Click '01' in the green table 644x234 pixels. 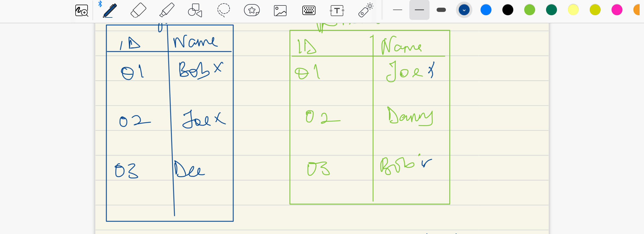click(x=307, y=72)
